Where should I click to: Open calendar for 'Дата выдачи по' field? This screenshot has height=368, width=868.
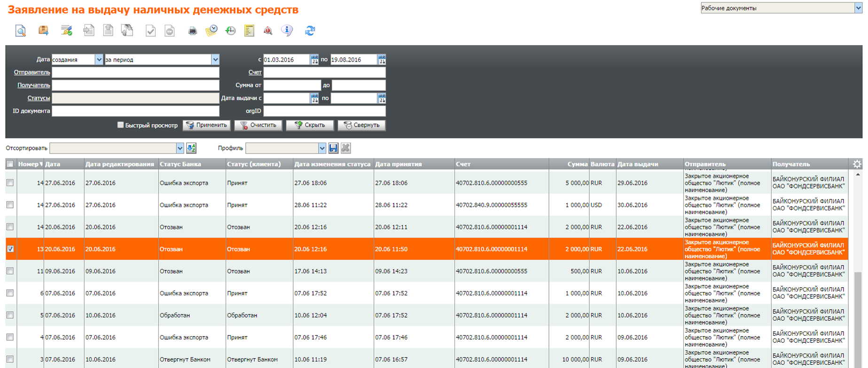pos(382,98)
